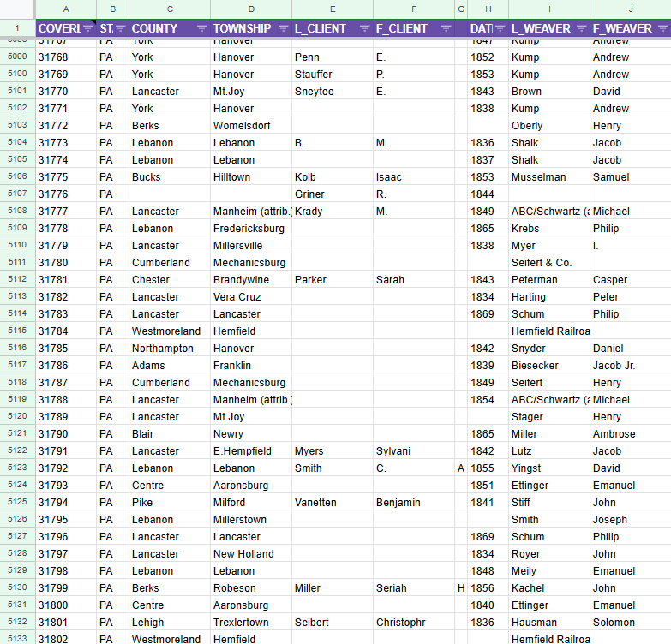671x644 pixels.
Task: Click township cell 'Millerstown'
Action: tap(251, 519)
